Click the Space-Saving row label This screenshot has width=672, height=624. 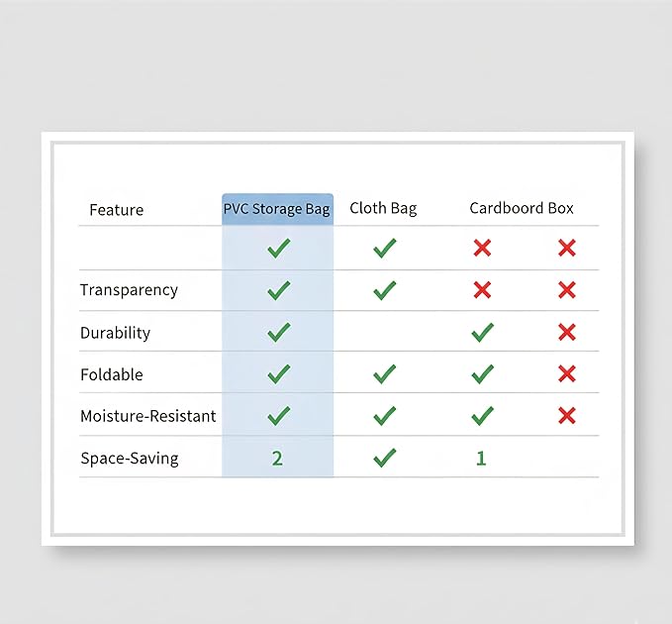point(130,459)
